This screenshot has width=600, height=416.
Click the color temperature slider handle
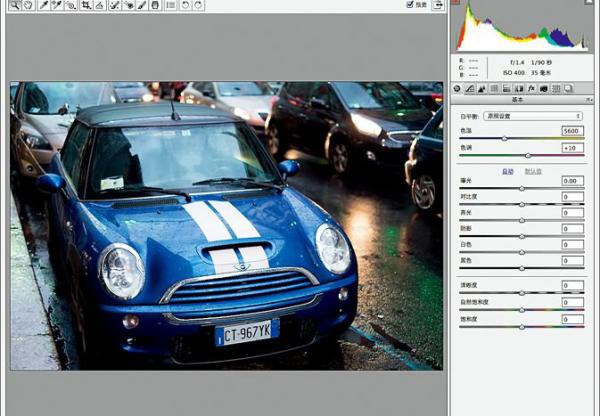[504, 139]
